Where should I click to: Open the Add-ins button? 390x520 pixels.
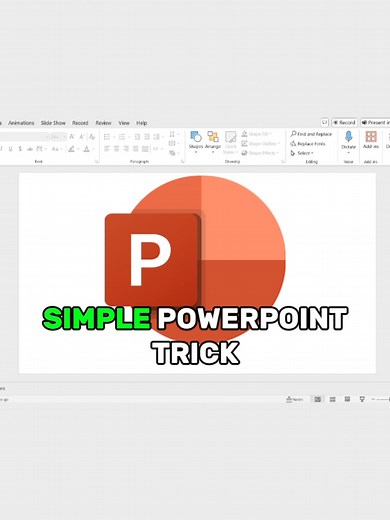(371, 140)
